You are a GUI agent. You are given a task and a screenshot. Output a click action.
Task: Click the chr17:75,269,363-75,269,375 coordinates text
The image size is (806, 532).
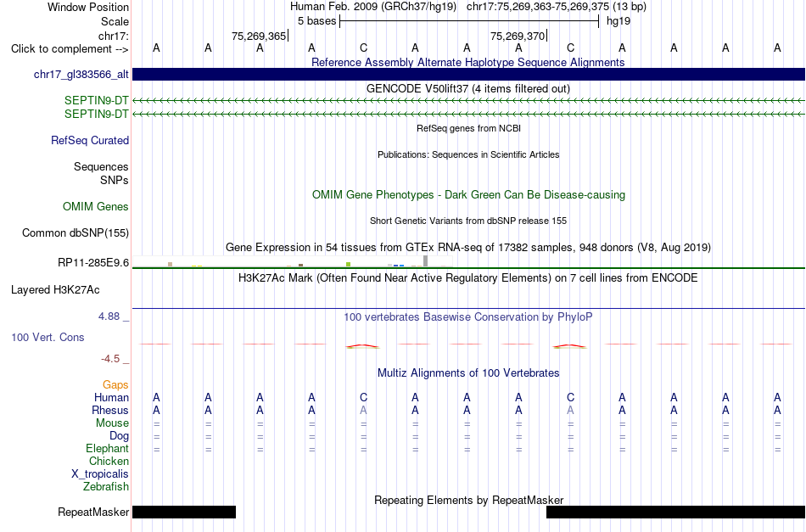(557, 7)
